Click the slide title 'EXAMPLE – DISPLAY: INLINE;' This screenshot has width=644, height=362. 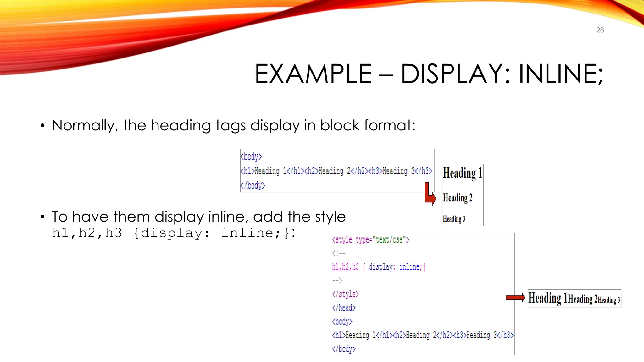pos(429,74)
